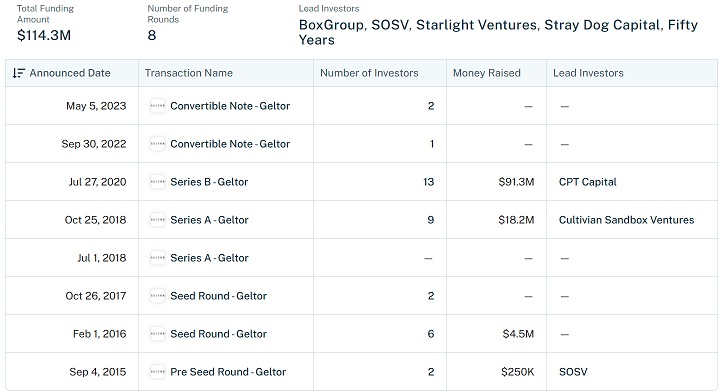Open CPT Capital lead investor link
Viewport: 725px width, 392px height.
coord(588,182)
